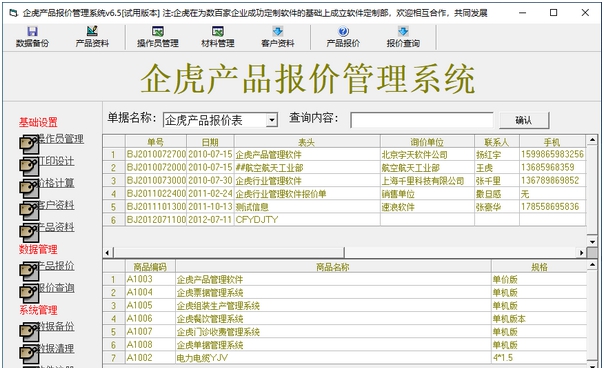Open sidebar link 数据清理
This screenshot has height=368, width=604.
click(x=56, y=349)
